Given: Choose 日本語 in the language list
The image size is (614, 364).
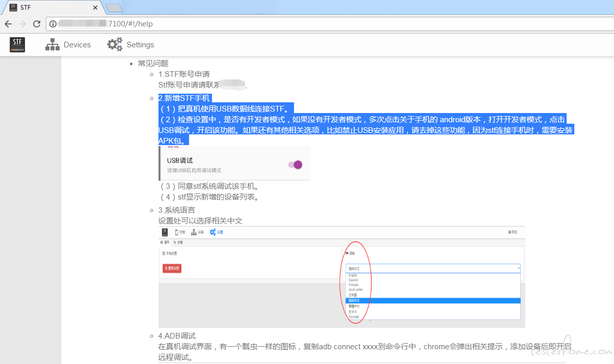Looking at the screenshot, I should click(x=353, y=295).
